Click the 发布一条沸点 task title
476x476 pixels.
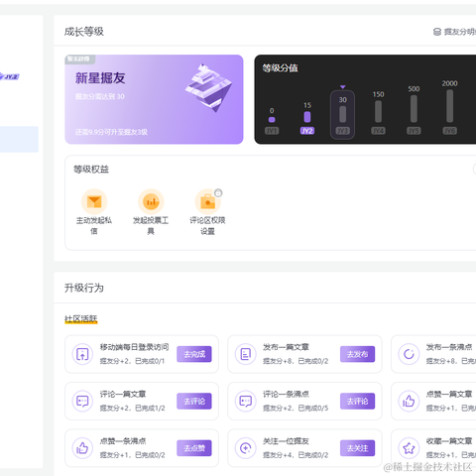pyautogui.click(x=449, y=347)
